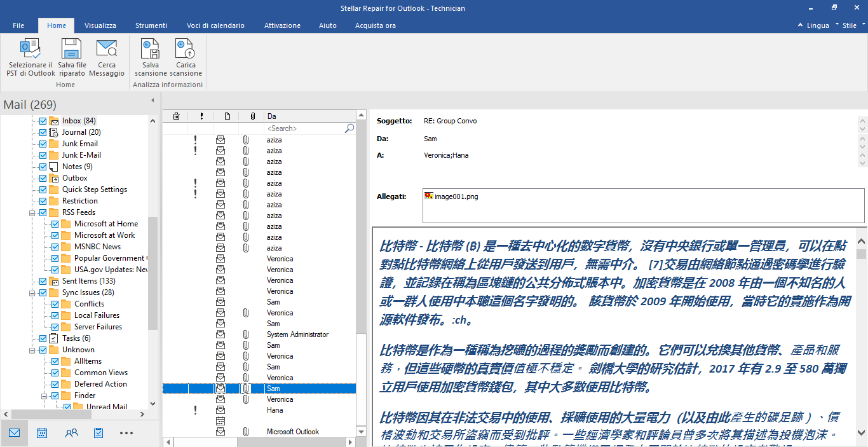Open Tasks view icon in bottom bar
This screenshot has height=447, width=868.
point(98,433)
